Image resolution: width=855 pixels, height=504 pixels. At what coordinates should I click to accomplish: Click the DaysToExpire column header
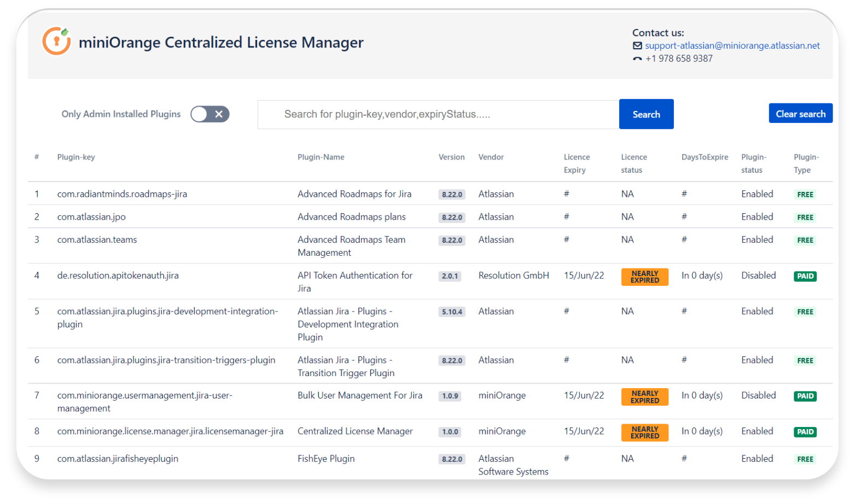pos(705,157)
